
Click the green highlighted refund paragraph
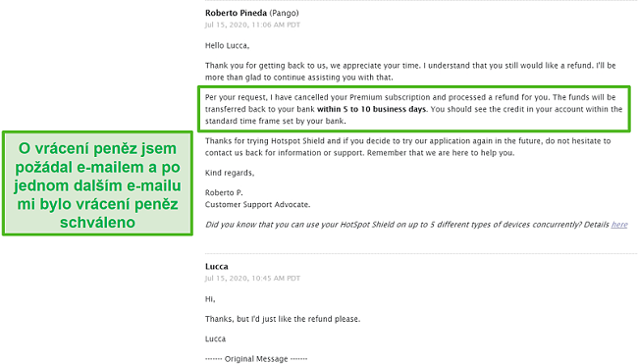pyautogui.click(x=414, y=109)
